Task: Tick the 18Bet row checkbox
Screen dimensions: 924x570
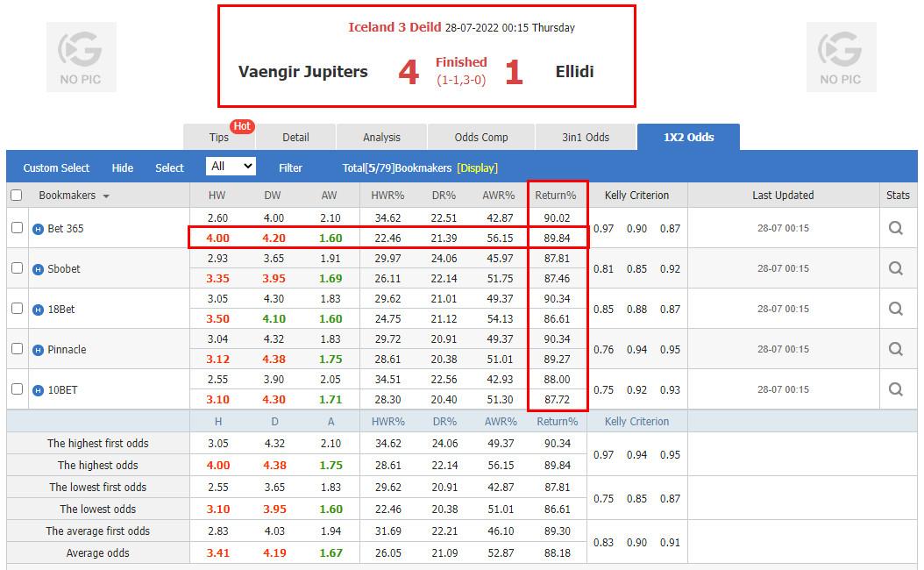Action: 17,309
